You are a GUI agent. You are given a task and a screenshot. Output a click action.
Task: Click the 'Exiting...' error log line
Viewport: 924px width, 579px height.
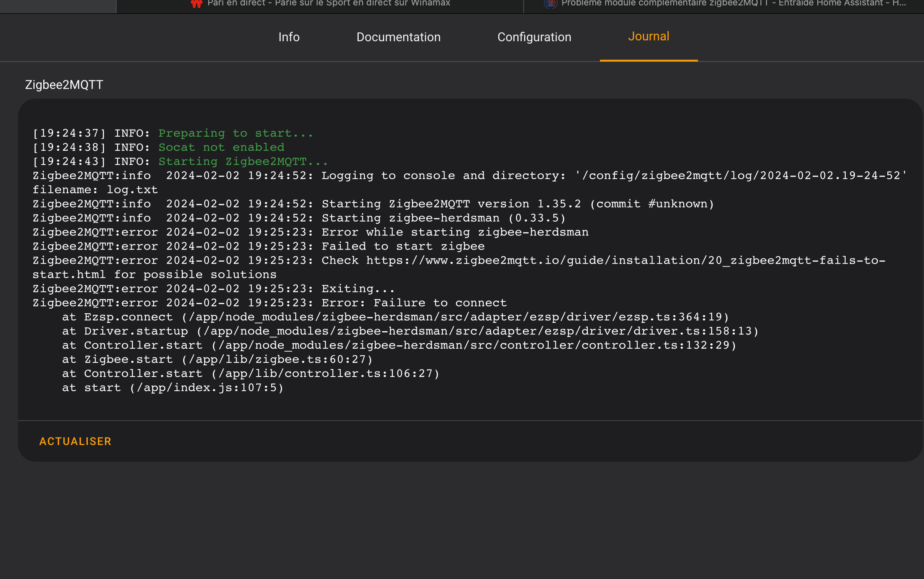(358, 289)
